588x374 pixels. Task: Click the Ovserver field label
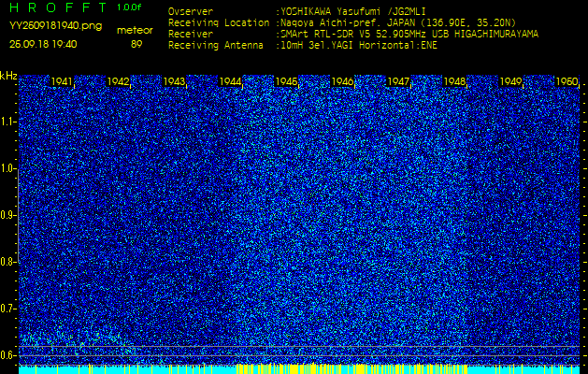191,11
